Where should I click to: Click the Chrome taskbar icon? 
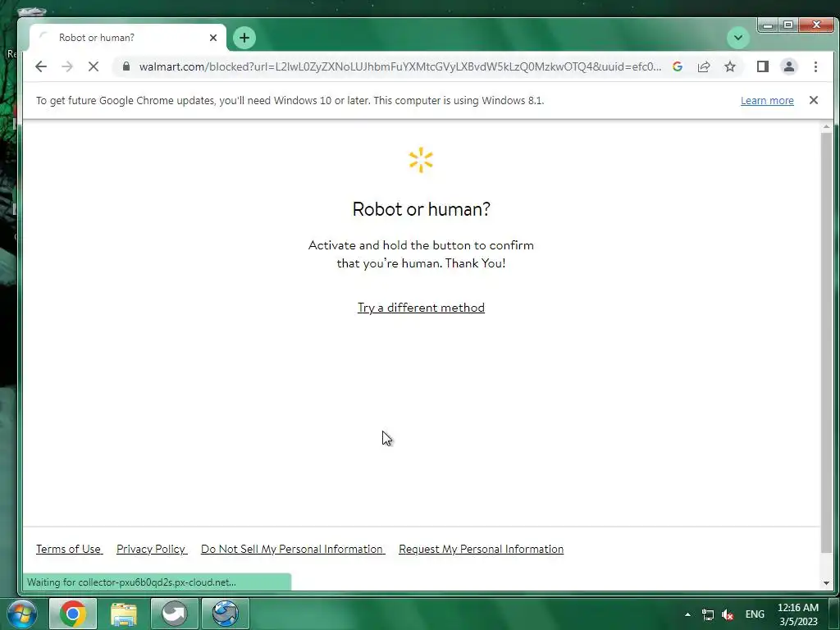tap(73, 614)
